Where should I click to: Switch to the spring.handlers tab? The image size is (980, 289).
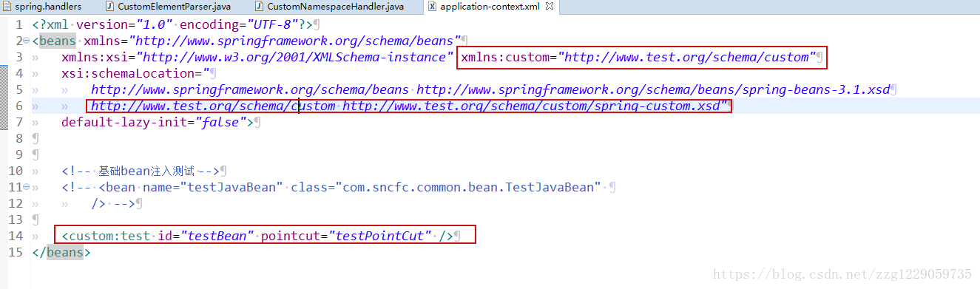point(43,7)
